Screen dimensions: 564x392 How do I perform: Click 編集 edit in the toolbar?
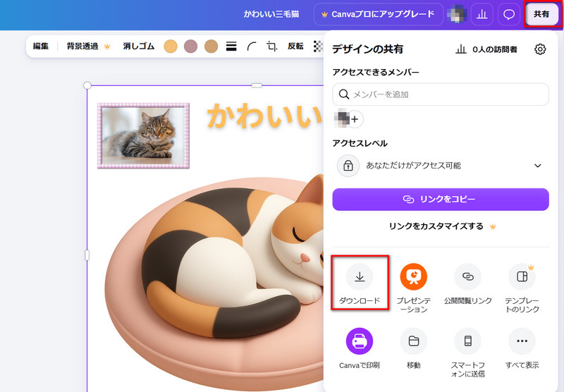(41, 47)
